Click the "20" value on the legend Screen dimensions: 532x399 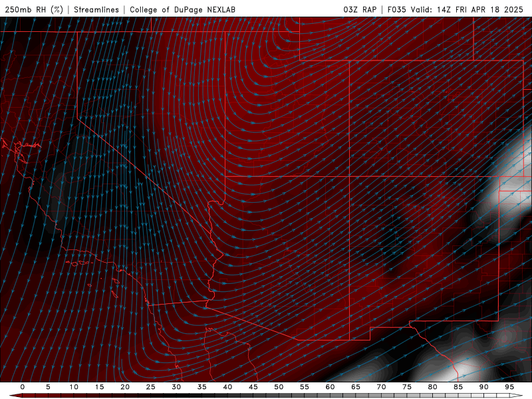click(125, 387)
